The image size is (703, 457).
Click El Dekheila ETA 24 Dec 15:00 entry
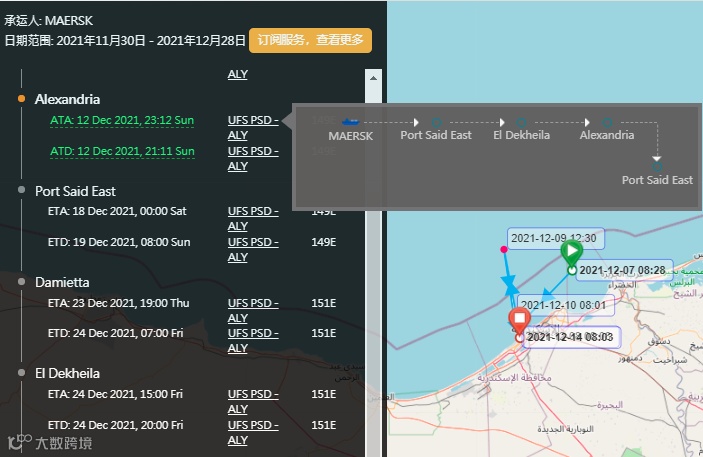pos(115,394)
